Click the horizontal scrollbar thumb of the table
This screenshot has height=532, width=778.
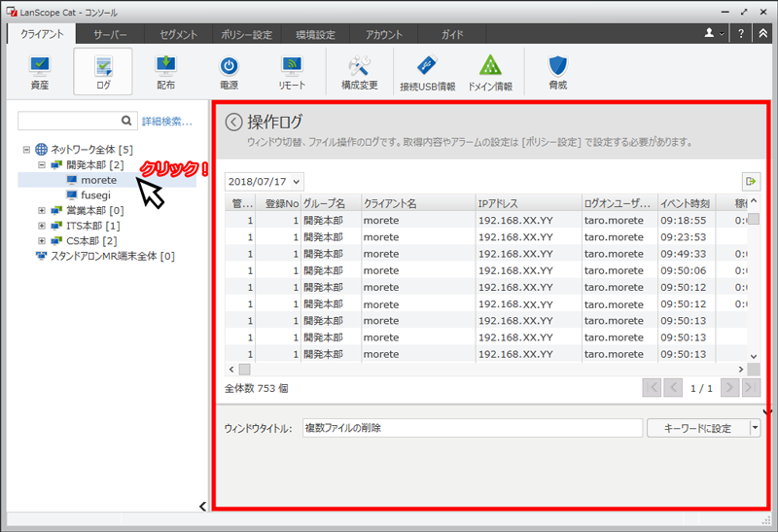(245, 370)
